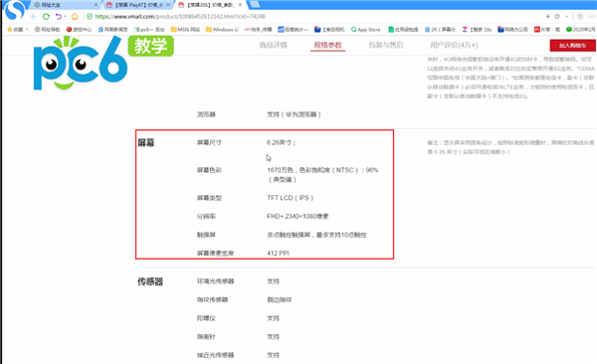The width and height of the screenshot is (597, 364).
Task: Click the purple undo/restore icon
Action: (59, 16)
